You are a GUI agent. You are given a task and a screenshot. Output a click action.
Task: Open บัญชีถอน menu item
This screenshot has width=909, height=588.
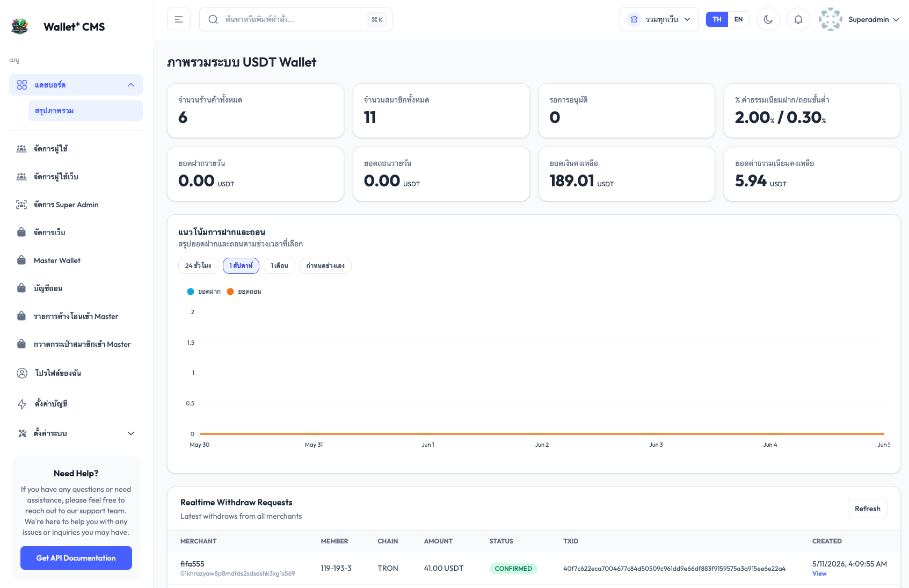click(76, 288)
